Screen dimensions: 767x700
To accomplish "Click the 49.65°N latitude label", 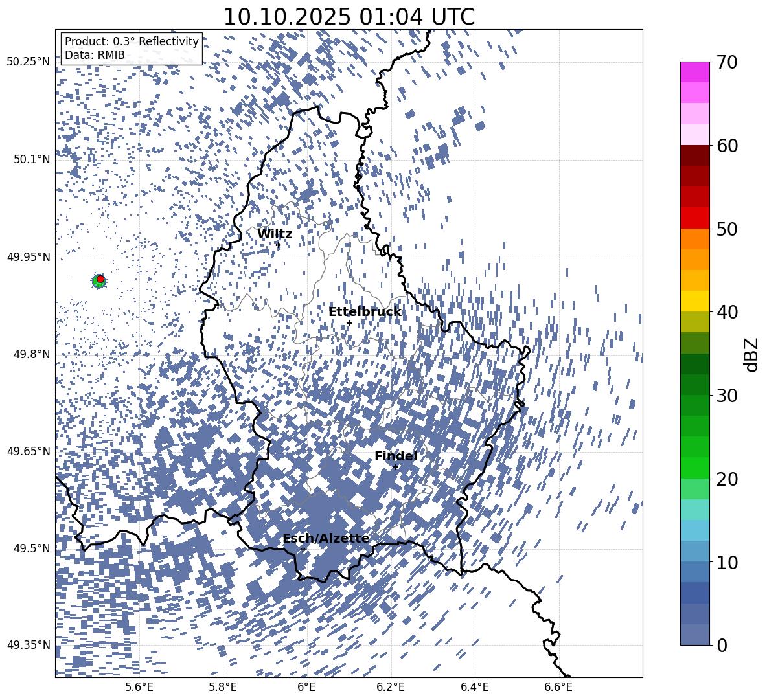I will click(29, 451).
